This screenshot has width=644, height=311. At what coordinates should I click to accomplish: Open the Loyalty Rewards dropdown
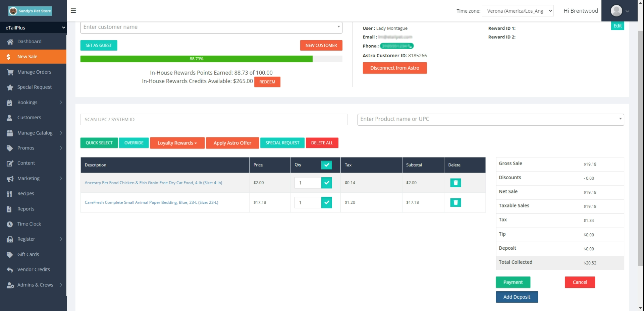pyautogui.click(x=177, y=143)
